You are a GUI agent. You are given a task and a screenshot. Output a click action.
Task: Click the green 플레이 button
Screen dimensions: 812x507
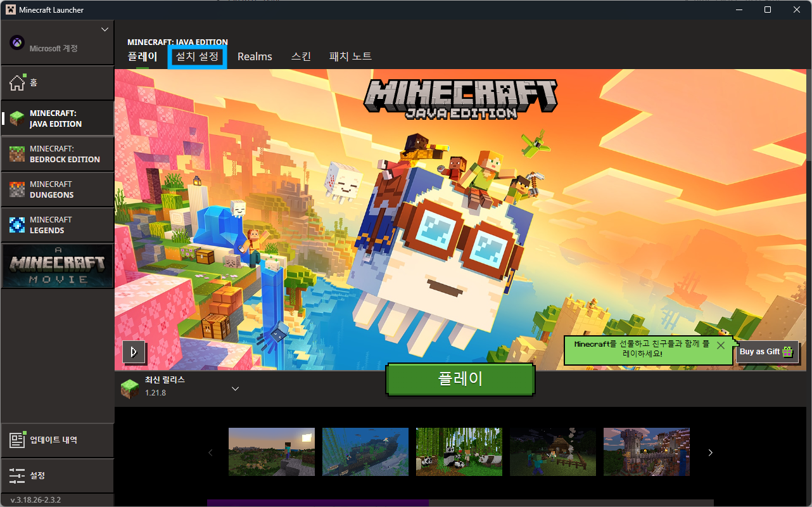460,379
